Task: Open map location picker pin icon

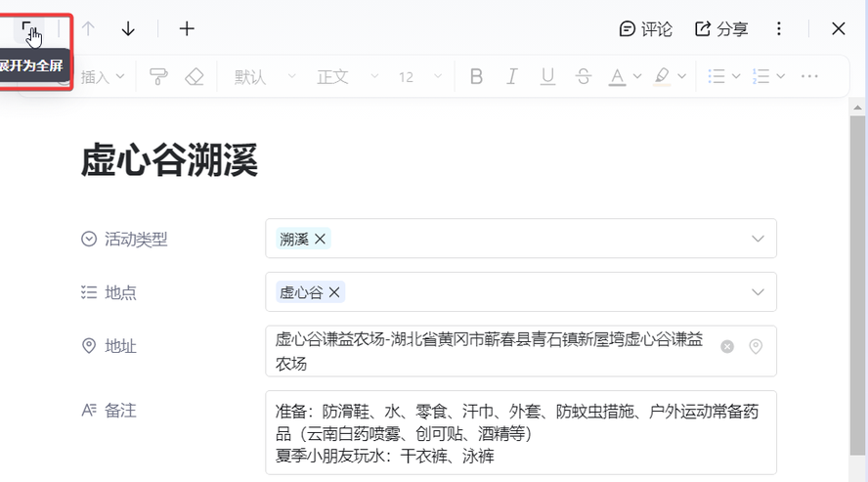Action: [756, 346]
